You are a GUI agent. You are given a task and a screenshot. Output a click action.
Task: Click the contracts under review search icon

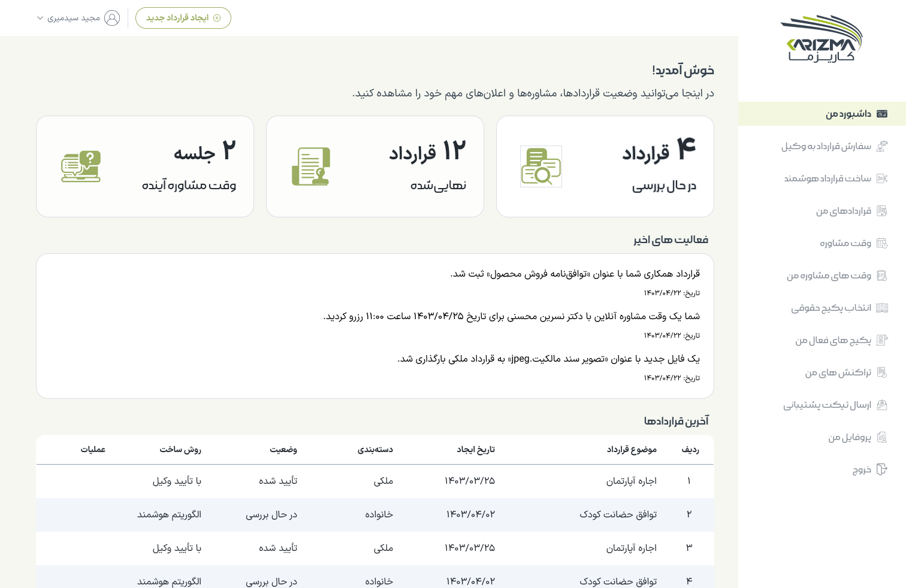(x=541, y=166)
